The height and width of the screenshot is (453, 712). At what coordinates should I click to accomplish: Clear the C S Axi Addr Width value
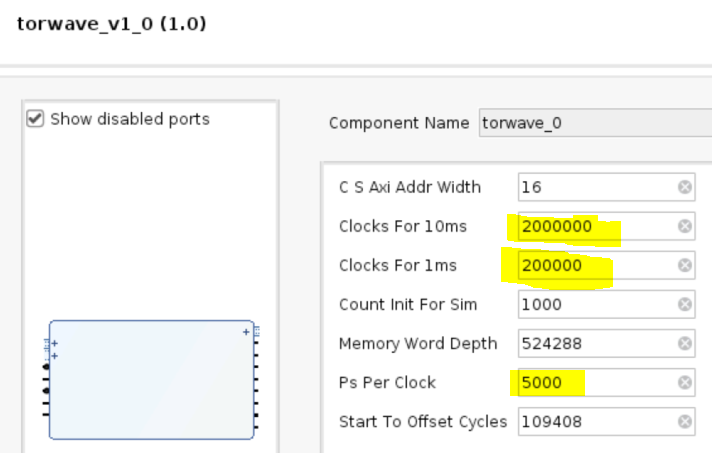(685, 187)
